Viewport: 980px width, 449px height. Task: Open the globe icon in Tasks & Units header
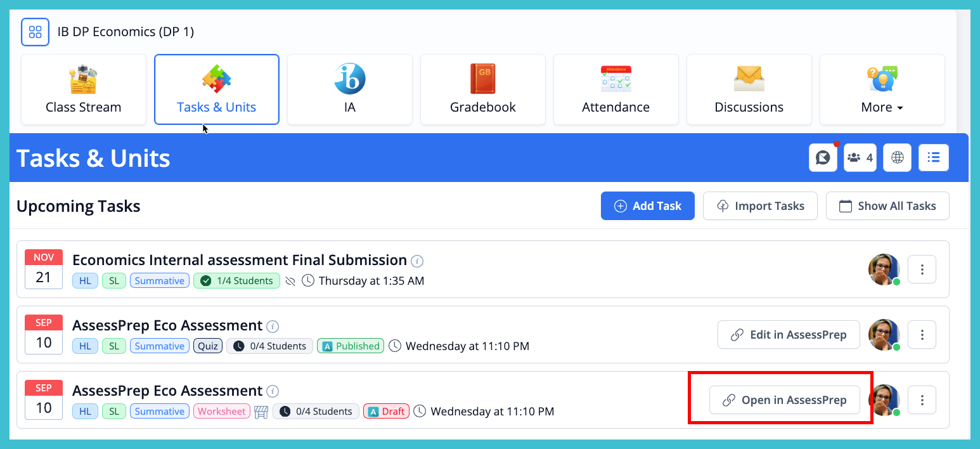(x=897, y=157)
